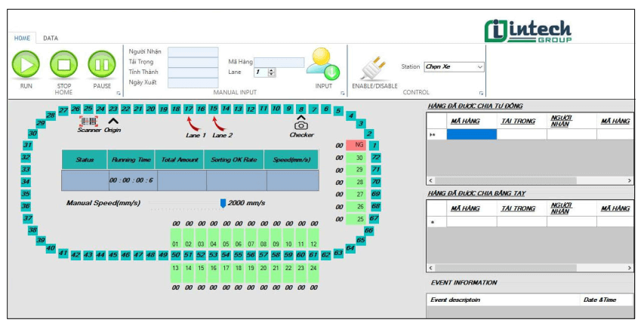Select green chute 06

click(239, 238)
